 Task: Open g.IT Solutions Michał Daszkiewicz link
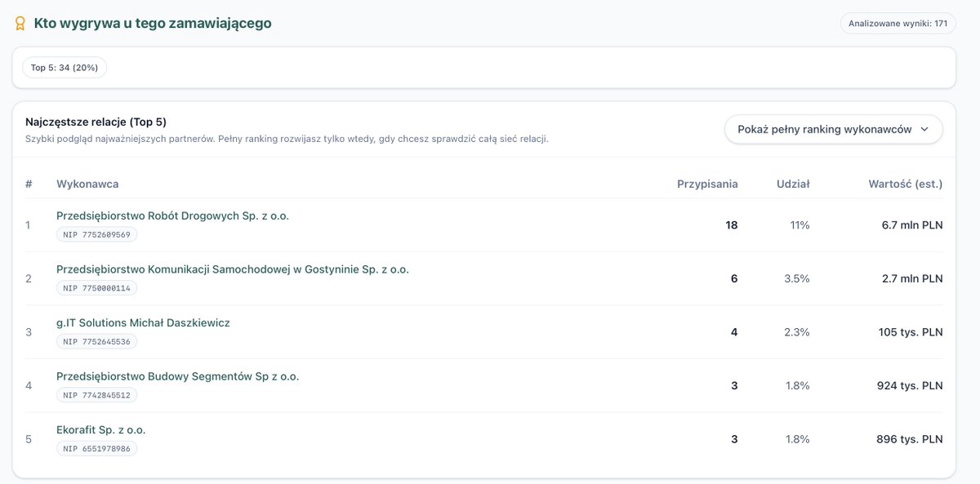pyautogui.click(x=143, y=323)
